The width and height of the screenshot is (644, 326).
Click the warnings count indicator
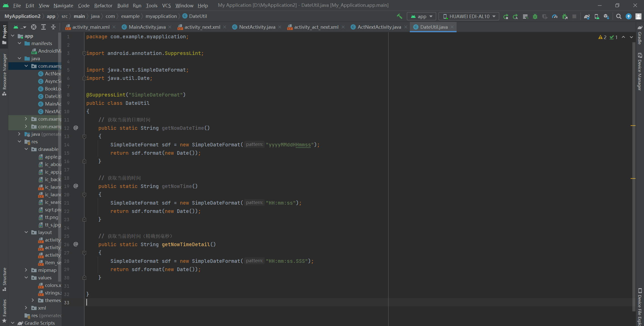602,37
